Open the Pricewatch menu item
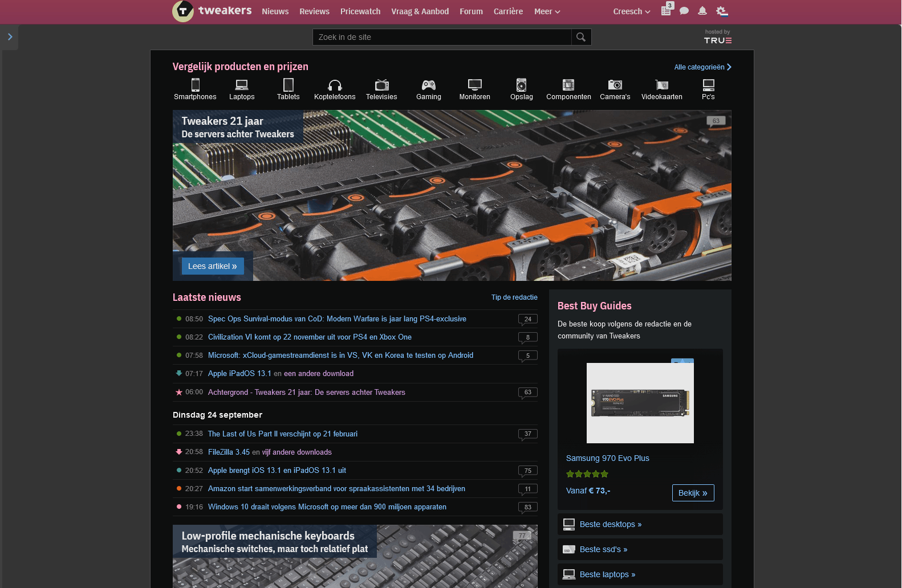 [x=360, y=11]
